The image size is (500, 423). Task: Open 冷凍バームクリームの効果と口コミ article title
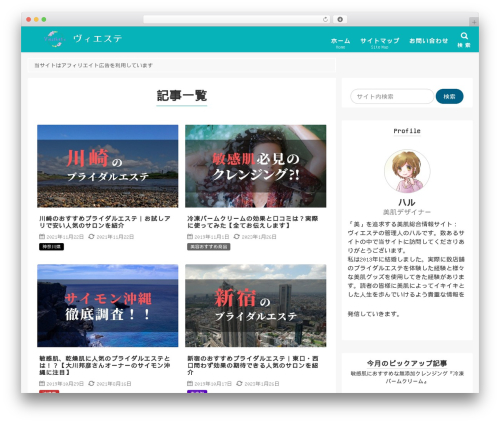[x=253, y=222]
